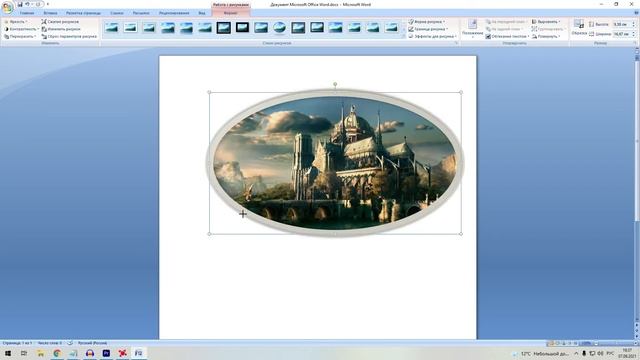Click the green rotation handle above picture
This screenshot has height=360, width=640.
click(335, 84)
